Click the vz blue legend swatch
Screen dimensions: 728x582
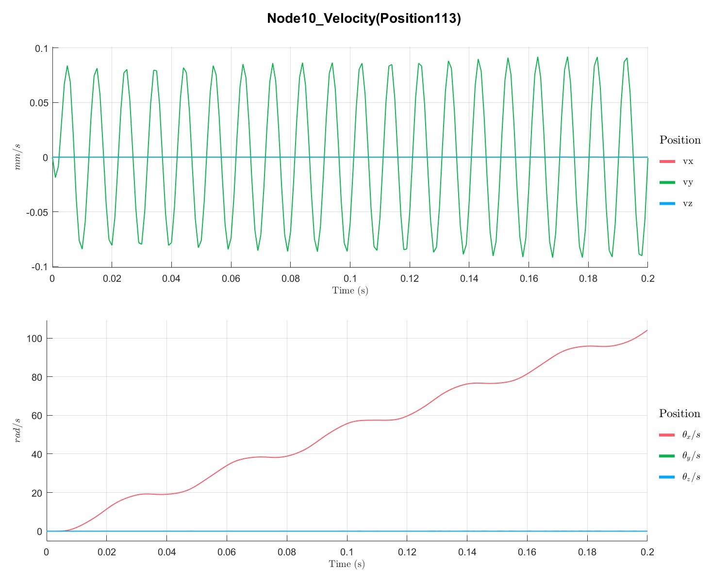point(667,204)
